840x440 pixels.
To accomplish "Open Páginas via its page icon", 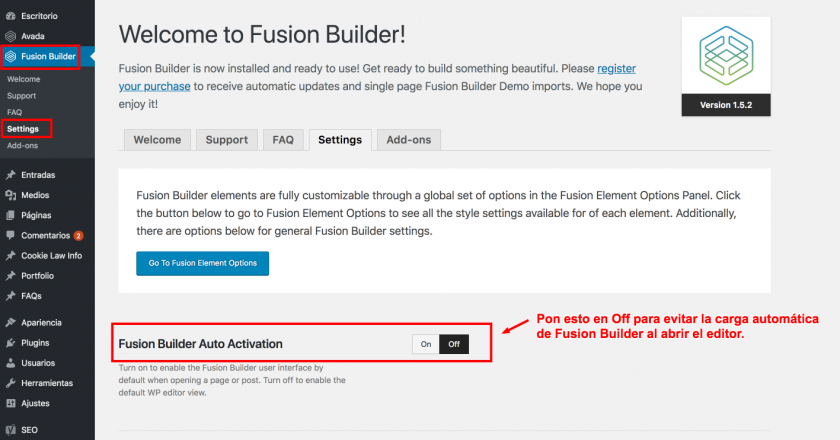I will pos(10,215).
